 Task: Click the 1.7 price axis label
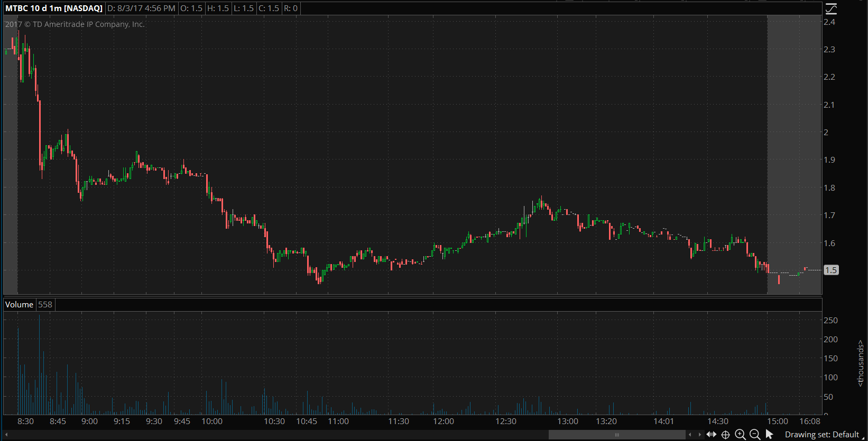(829, 215)
